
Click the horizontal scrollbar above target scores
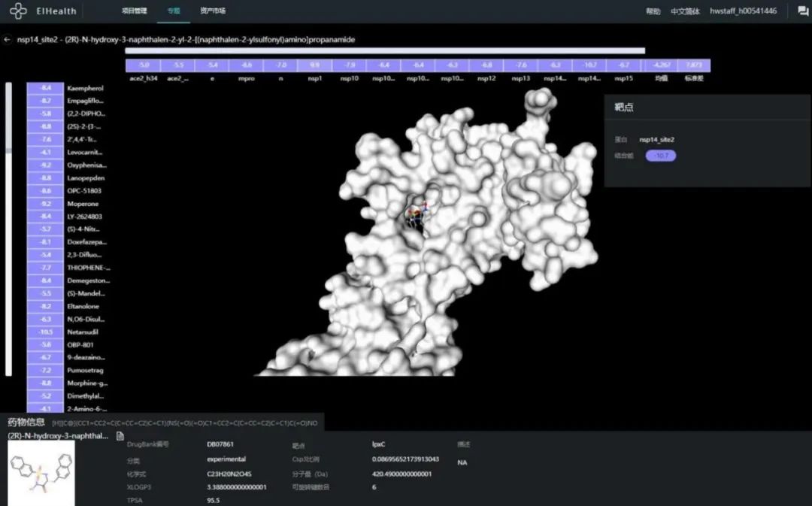(385, 51)
